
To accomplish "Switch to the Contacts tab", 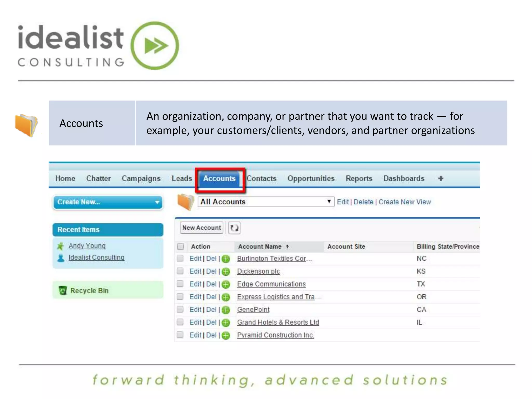I will 261,178.
